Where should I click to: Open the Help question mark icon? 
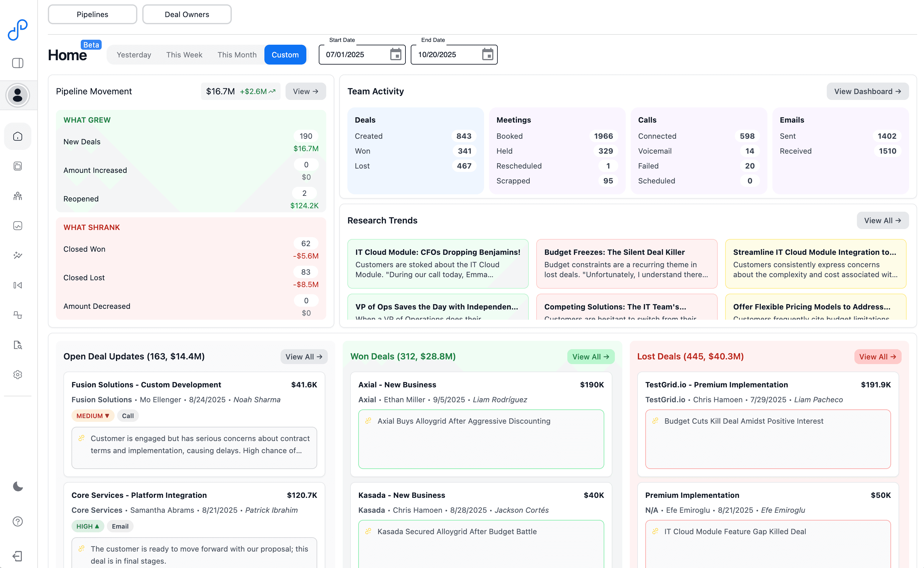pyautogui.click(x=18, y=521)
